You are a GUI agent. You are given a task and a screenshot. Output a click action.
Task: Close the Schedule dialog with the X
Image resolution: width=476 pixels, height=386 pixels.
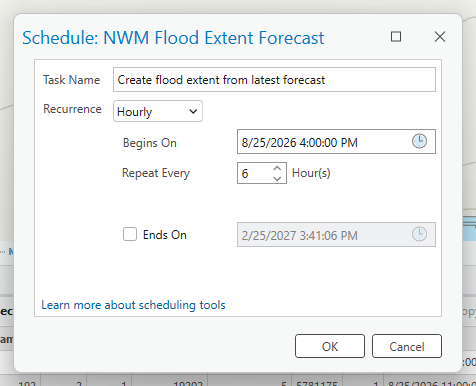440,37
